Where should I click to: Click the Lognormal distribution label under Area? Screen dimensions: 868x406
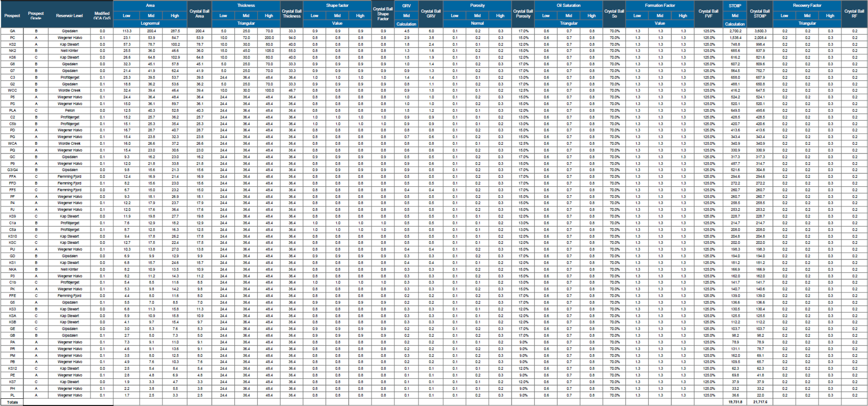click(x=150, y=24)
